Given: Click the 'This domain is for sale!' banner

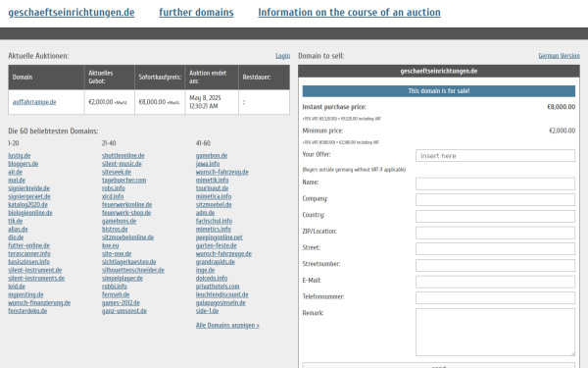Looking at the screenshot, I should [439, 91].
